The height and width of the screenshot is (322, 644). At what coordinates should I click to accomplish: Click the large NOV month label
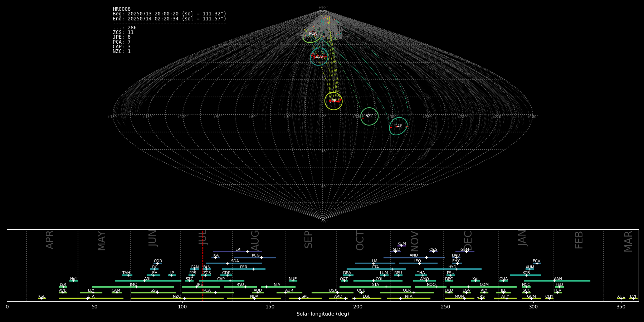[x=414, y=241]
